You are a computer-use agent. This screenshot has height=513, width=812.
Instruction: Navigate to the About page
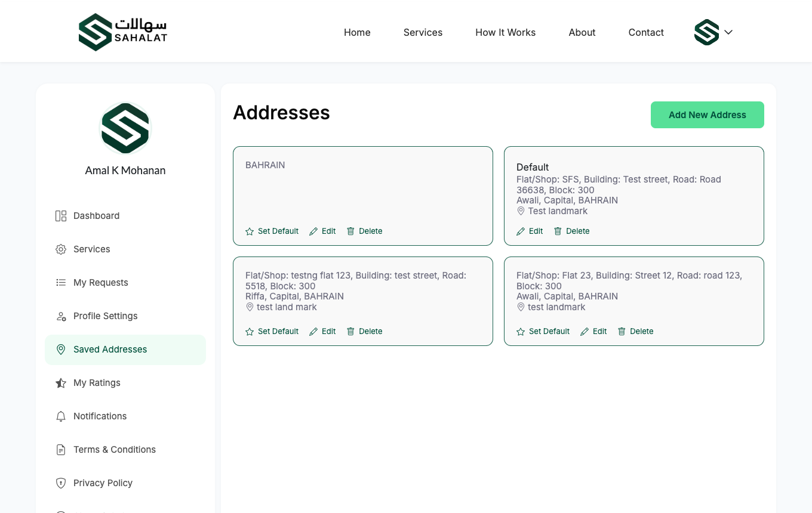click(582, 32)
